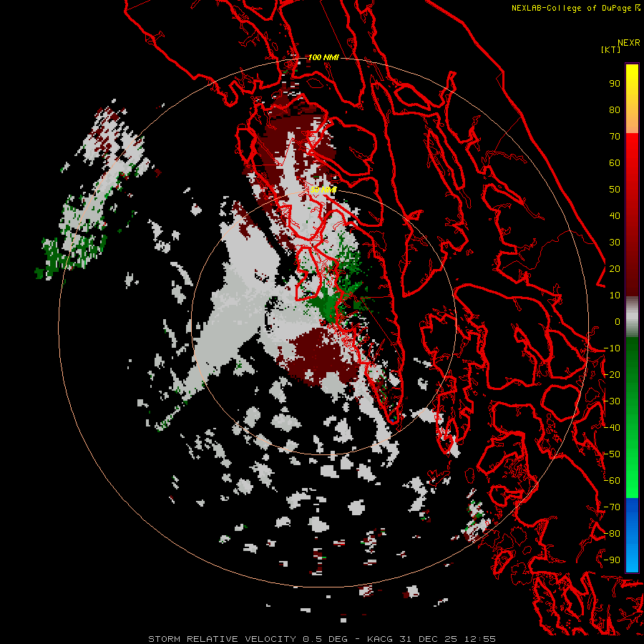Image resolution: width=644 pixels, height=644 pixels.
Task: Click the 90 value on velocity scale
Action: click(615, 84)
